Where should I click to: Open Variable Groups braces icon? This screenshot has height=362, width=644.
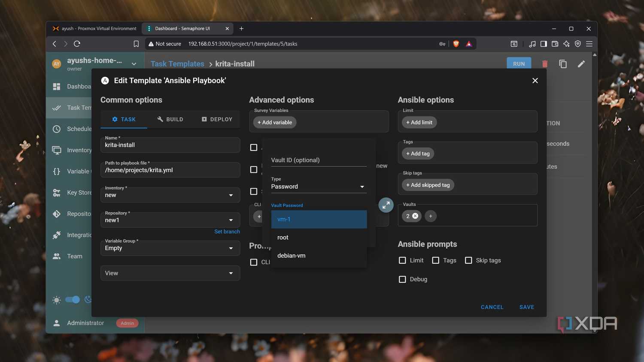coord(57,171)
